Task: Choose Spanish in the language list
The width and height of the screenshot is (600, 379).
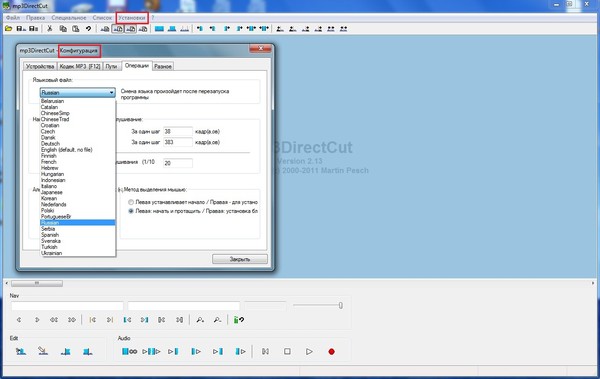Action: 78,235
